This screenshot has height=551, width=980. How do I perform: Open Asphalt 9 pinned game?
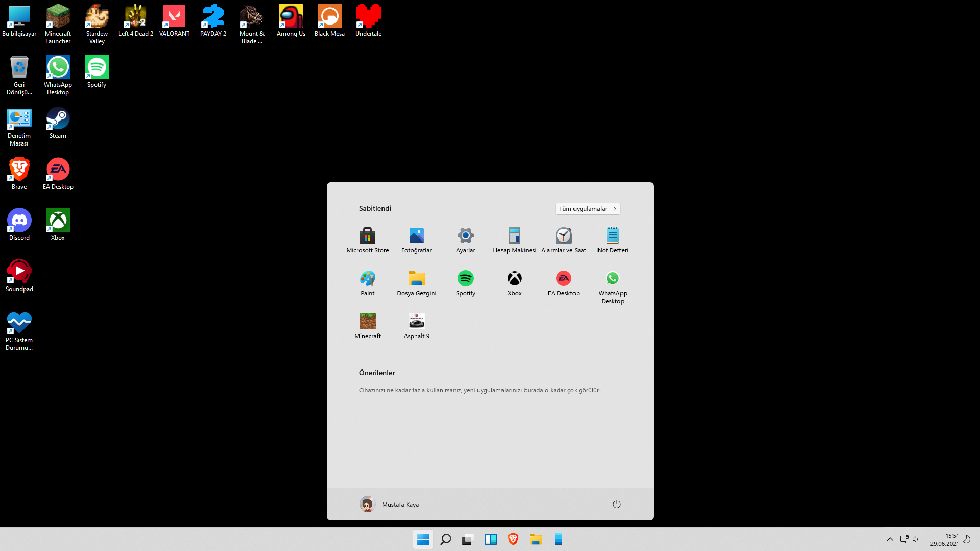[x=417, y=326]
